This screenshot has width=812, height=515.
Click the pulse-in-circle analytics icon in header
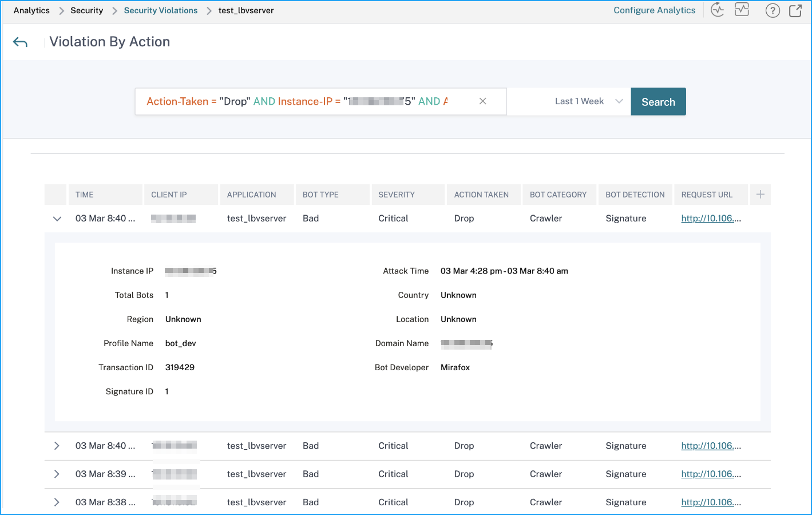click(x=718, y=10)
